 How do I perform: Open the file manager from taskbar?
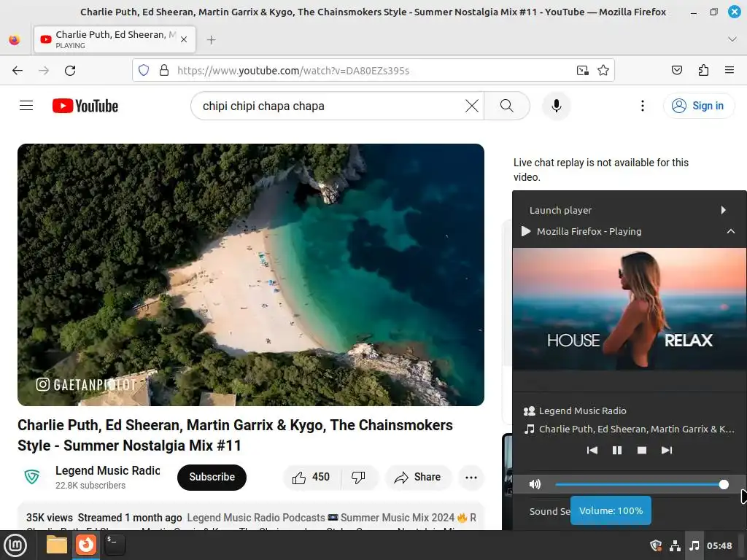[x=57, y=545]
